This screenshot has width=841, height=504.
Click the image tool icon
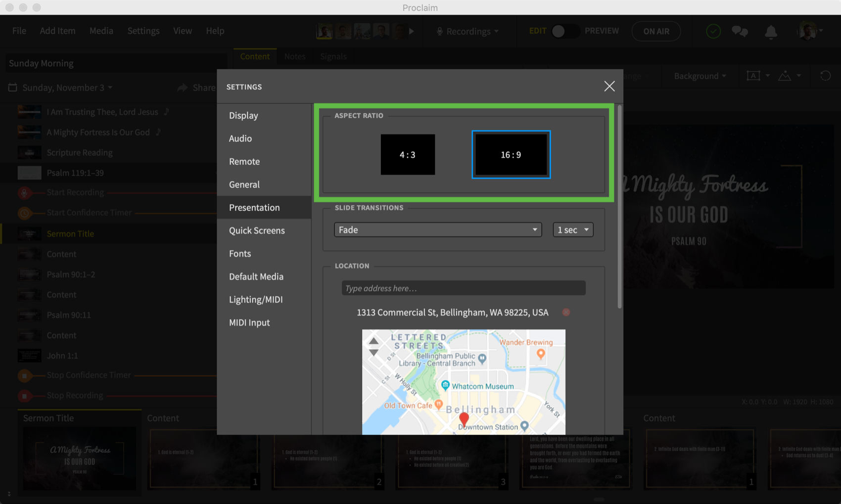click(x=785, y=76)
